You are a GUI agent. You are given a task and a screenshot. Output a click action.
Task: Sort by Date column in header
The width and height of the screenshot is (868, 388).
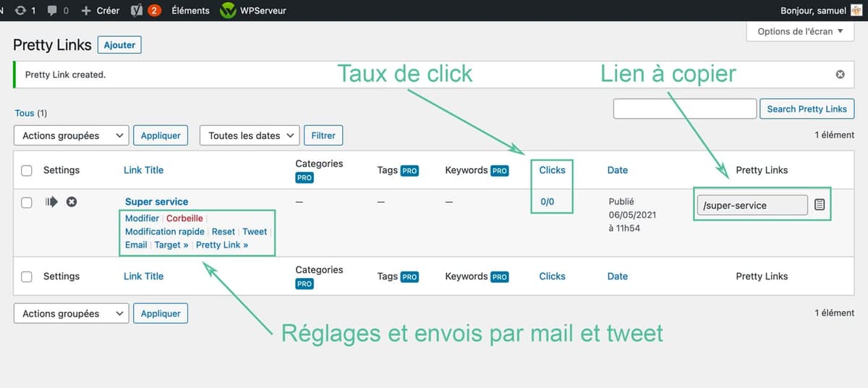(x=618, y=170)
